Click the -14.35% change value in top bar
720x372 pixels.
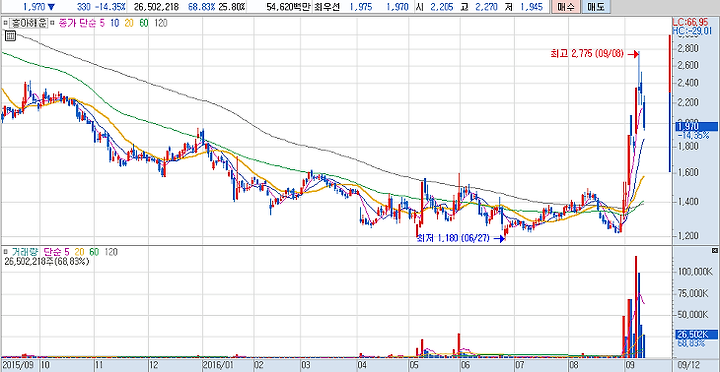[x=110, y=7]
